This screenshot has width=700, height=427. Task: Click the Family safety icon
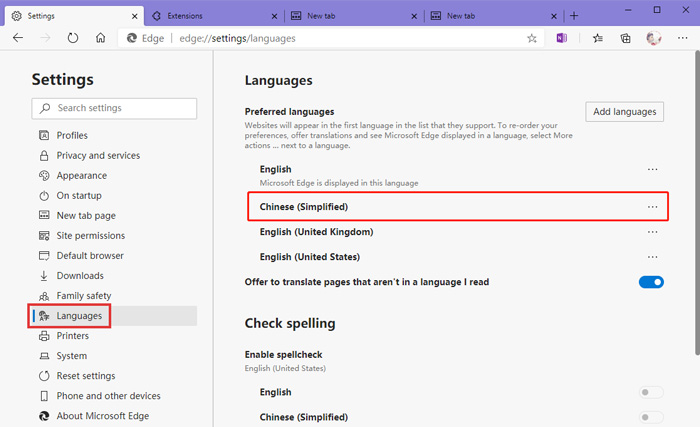[x=44, y=296]
